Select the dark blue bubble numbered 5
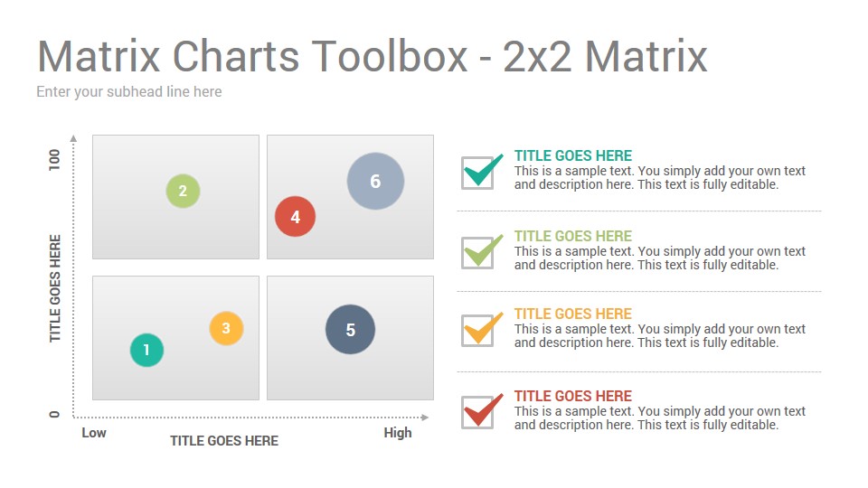This screenshot has width=868, height=488. pos(351,329)
